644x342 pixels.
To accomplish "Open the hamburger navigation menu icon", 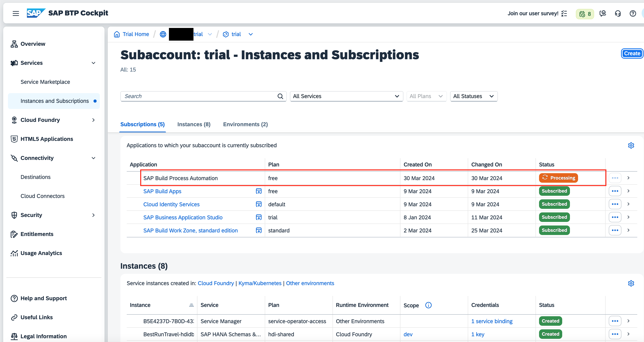I will pyautogui.click(x=16, y=13).
